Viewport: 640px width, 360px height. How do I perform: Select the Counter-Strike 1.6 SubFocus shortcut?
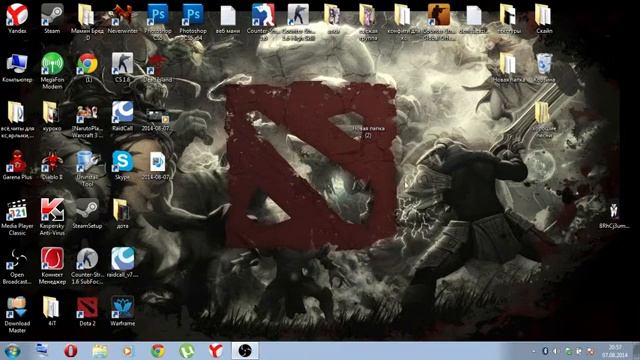point(87,266)
